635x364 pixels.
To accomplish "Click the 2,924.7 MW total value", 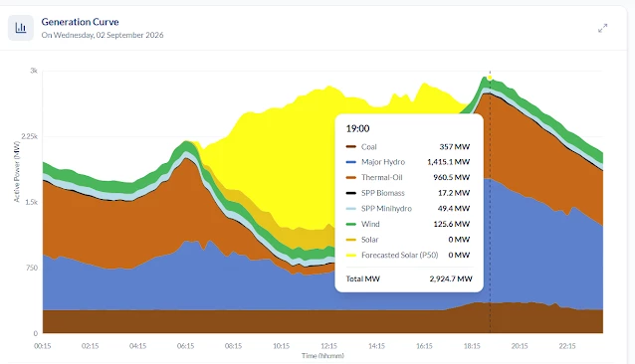I will 451,279.
